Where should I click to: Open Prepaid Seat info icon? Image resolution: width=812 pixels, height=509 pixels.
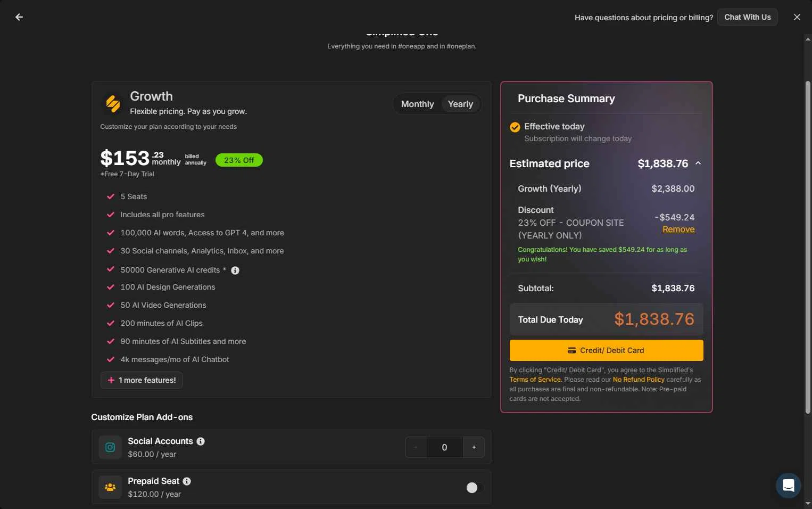click(187, 481)
